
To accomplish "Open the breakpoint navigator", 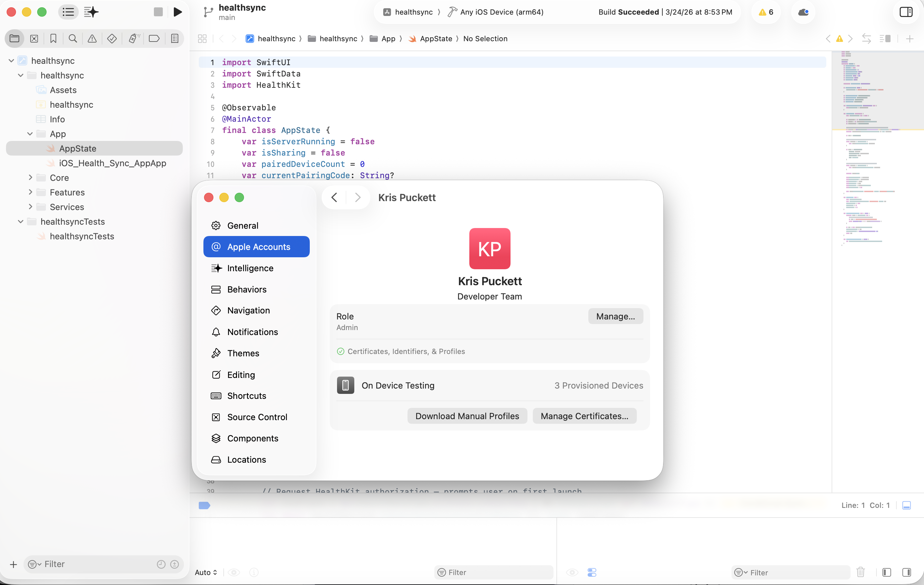I will pos(154,38).
